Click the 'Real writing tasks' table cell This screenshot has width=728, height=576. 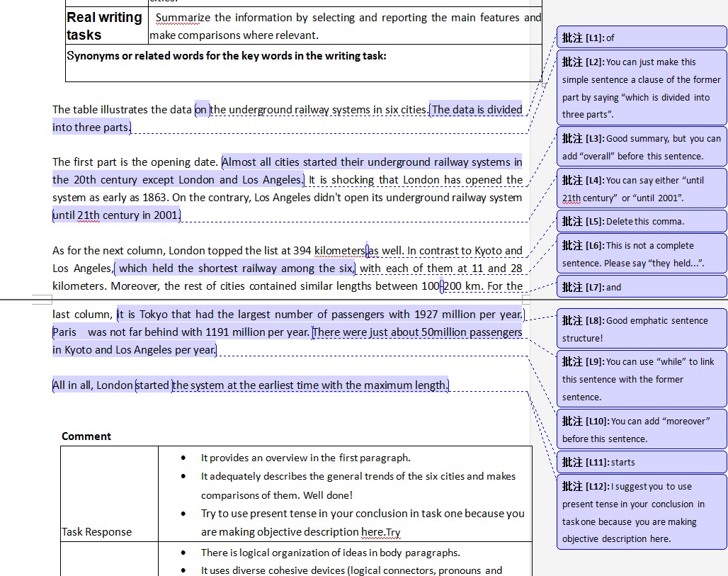coord(106,26)
